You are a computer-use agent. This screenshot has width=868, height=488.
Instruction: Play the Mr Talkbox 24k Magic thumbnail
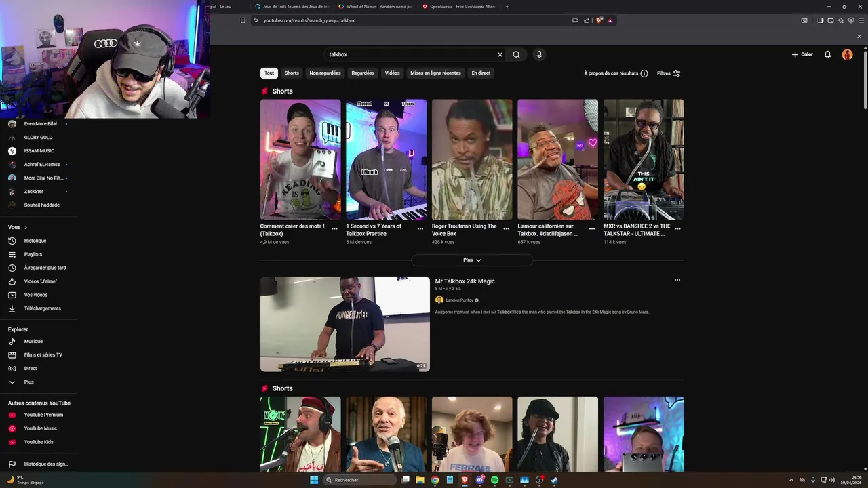point(345,324)
